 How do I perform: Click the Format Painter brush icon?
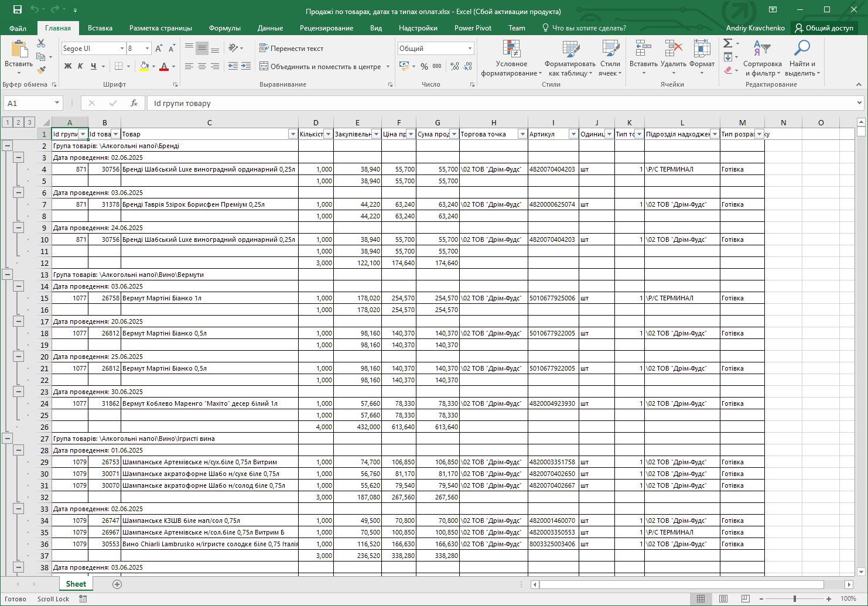click(41, 70)
